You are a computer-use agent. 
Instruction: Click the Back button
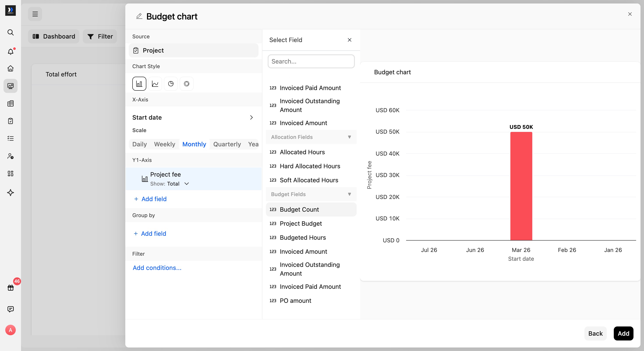[x=595, y=333]
